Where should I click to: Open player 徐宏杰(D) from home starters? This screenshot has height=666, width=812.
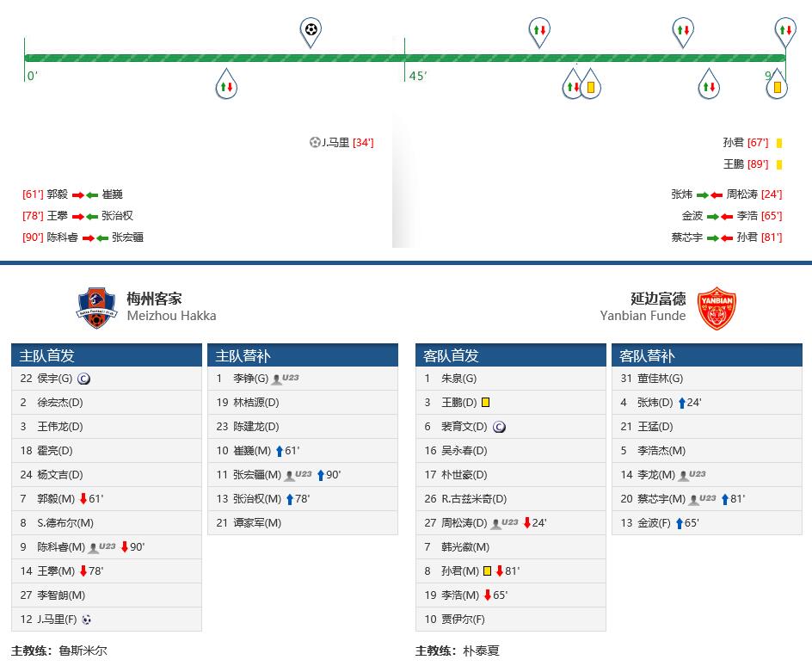click(60, 403)
